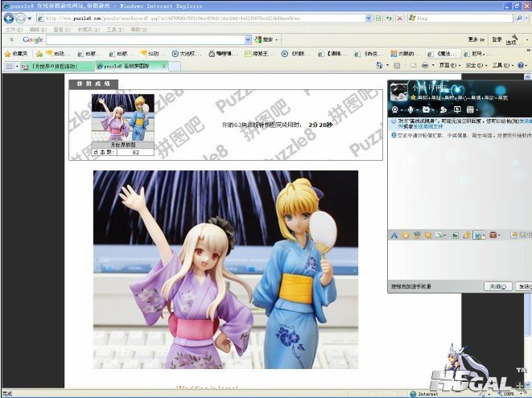Open a new blank tab
Screen dimensions: 532x398
(175, 66)
